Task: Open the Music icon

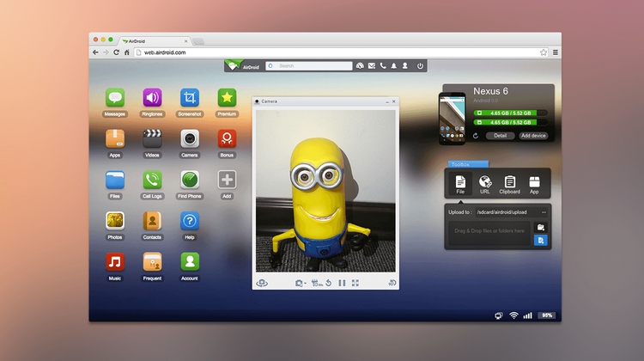Action: [x=115, y=262]
